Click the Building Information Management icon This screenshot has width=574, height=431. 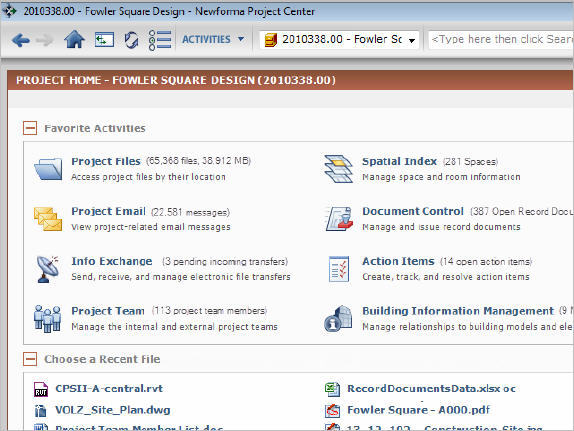(x=338, y=319)
